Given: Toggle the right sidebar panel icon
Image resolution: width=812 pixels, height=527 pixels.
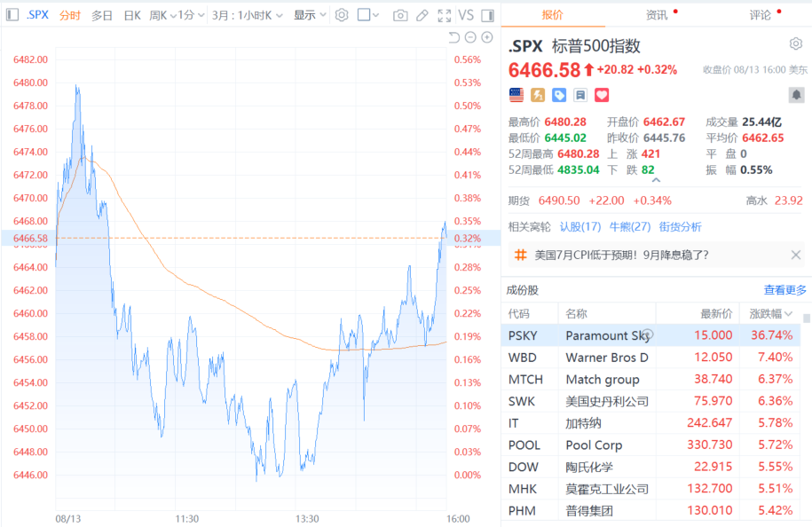Looking at the screenshot, I should coord(487,16).
